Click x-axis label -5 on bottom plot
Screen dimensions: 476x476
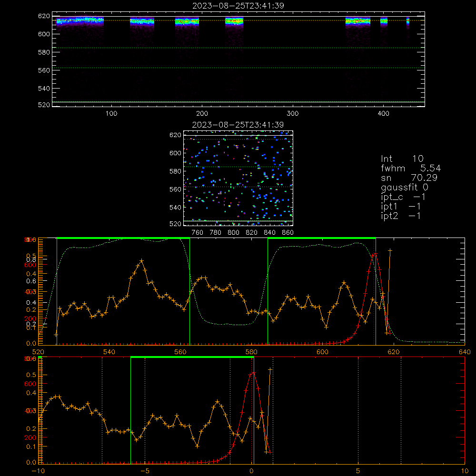(x=145, y=471)
